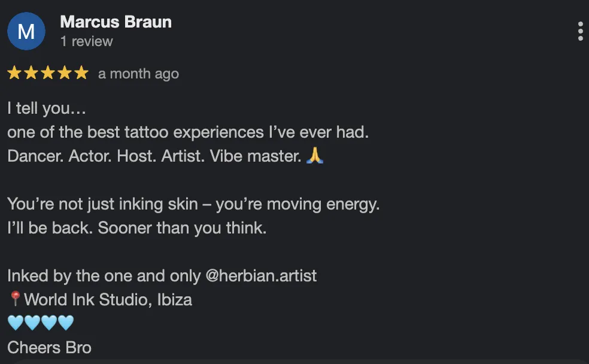Click the last blue heart emoji
589x364 pixels.
pos(65,323)
